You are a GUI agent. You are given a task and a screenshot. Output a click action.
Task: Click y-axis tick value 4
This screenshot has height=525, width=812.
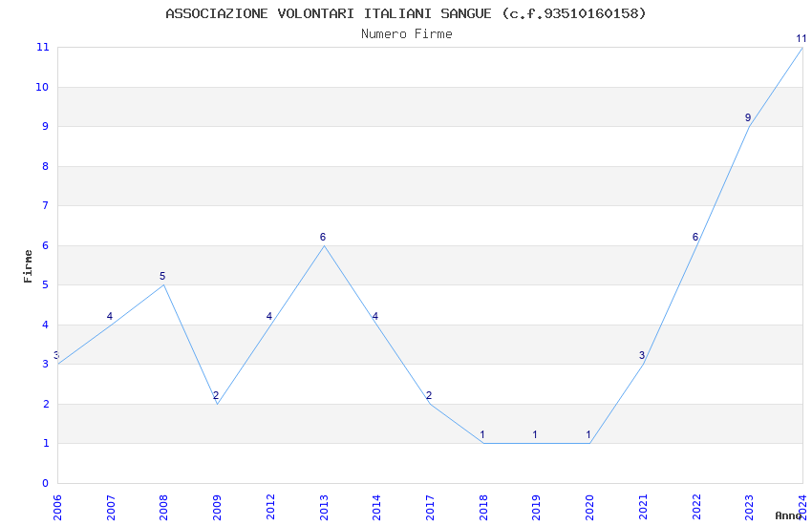tap(46, 325)
